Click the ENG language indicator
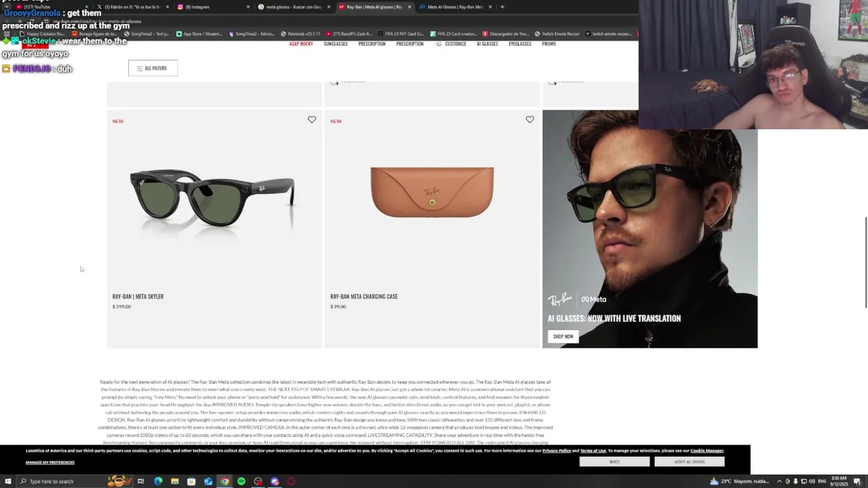 [822, 481]
